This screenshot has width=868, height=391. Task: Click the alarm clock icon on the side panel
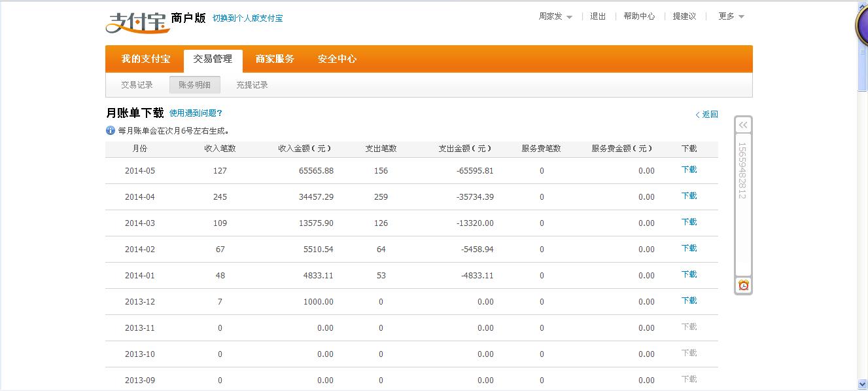click(x=743, y=285)
